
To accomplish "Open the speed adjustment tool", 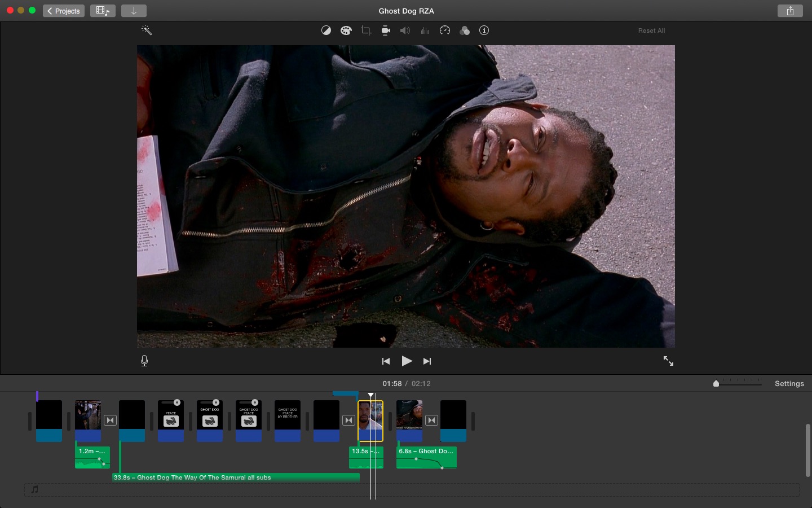I will [x=445, y=30].
